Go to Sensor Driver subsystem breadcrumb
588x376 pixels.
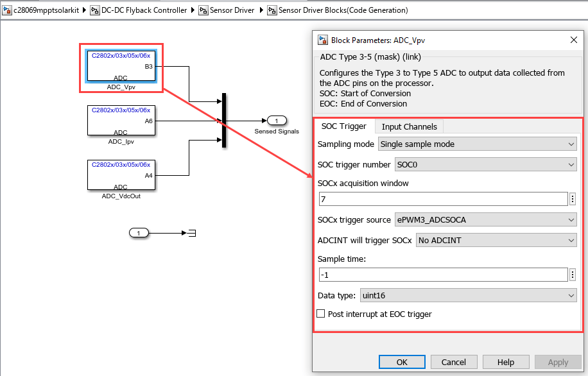(232, 10)
